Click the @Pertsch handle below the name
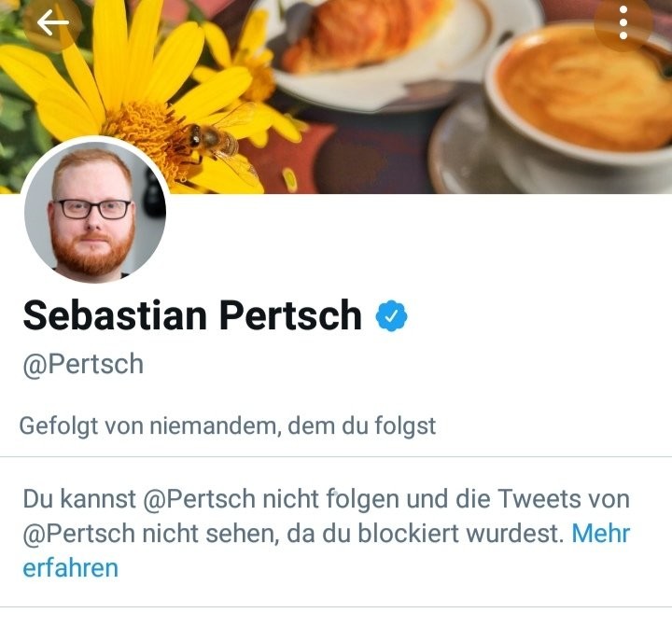Image resolution: width=672 pixels, height=640 pixels. point(83,364)
